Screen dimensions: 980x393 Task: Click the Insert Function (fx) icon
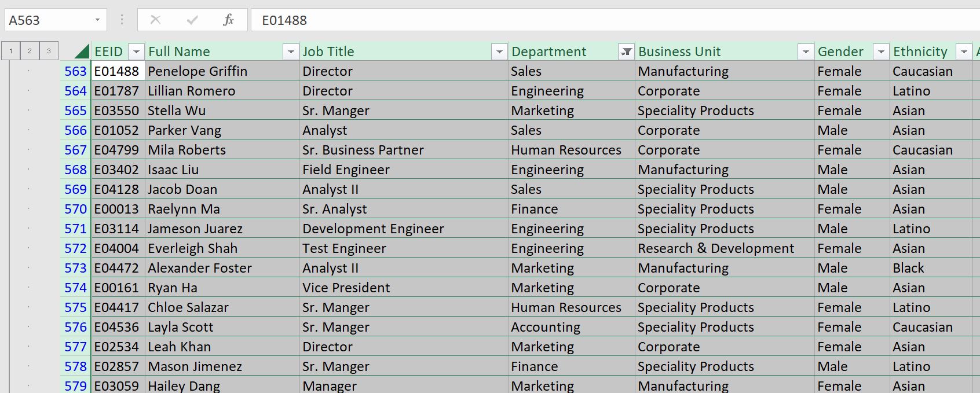[228, 19]
